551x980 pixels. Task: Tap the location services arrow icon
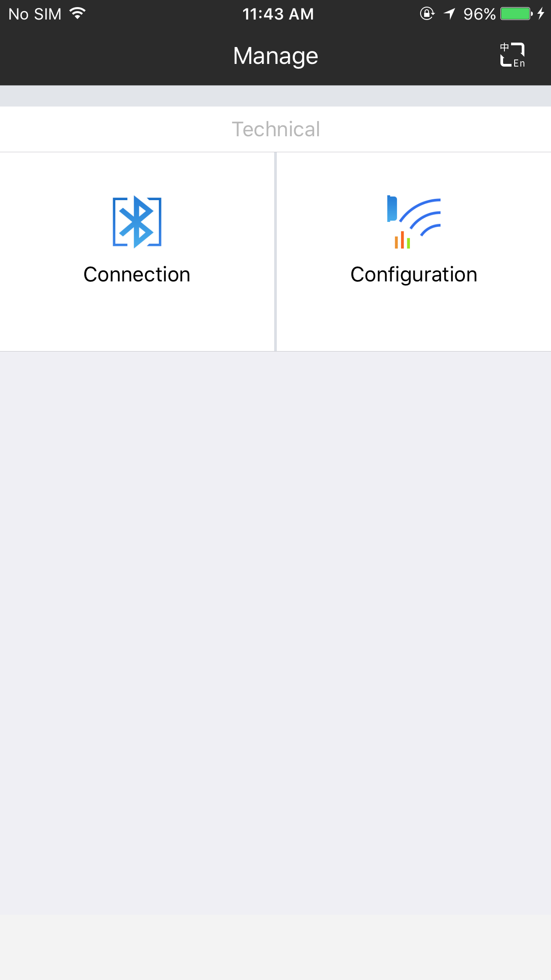pos(449,14)
